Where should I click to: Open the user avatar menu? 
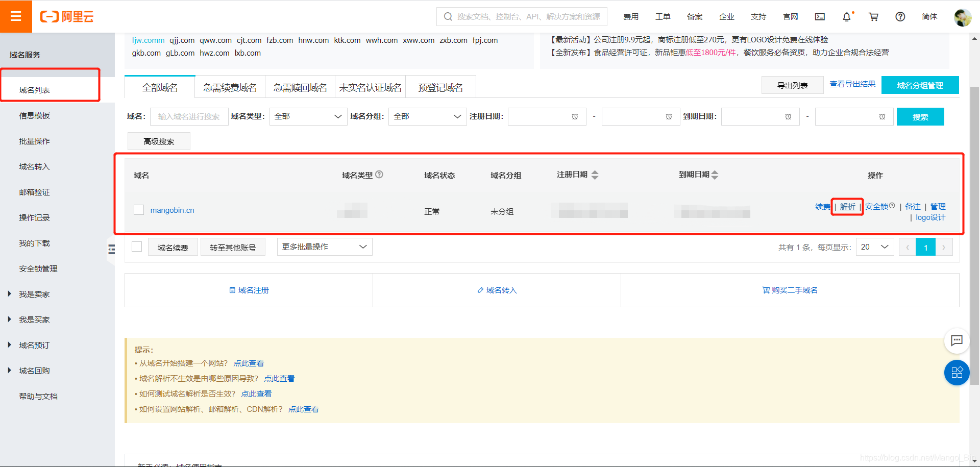point(963,17)
